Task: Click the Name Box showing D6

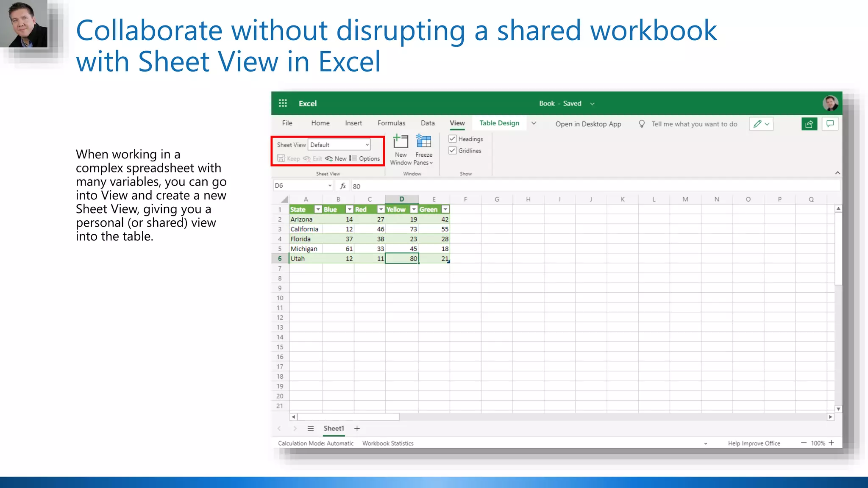Action: [x=303, y=186]
